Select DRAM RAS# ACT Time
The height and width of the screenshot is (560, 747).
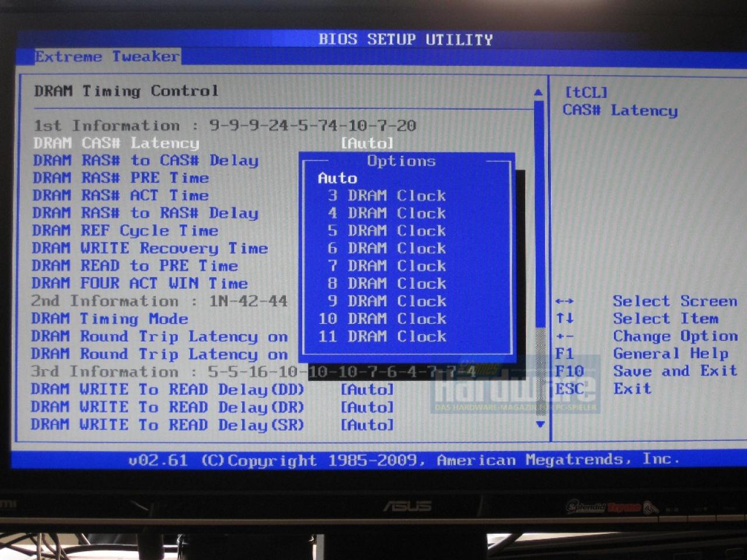coord(120,195)
